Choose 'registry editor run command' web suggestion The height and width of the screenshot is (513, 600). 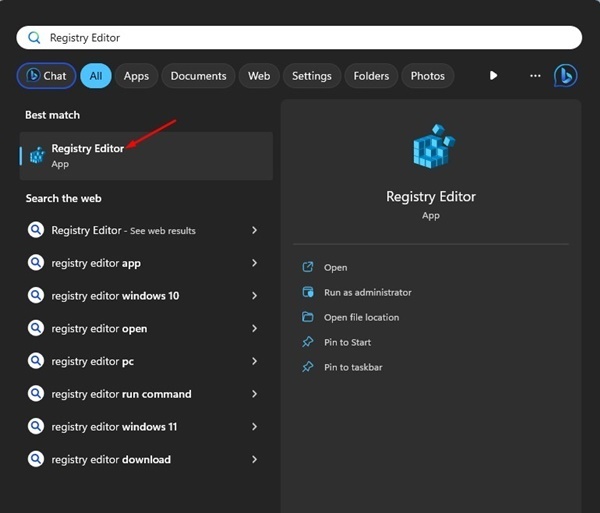point(121,394)
